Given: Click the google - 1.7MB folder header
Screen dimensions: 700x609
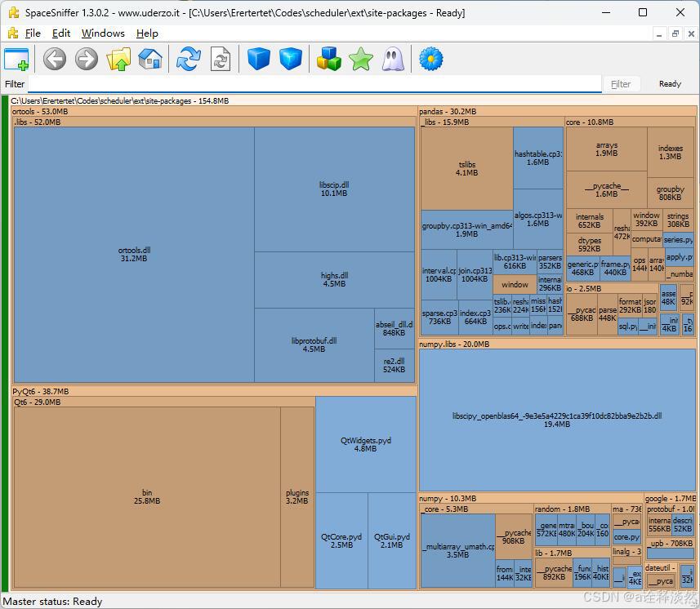Looking at the screenshot, I should click(670, 498).
